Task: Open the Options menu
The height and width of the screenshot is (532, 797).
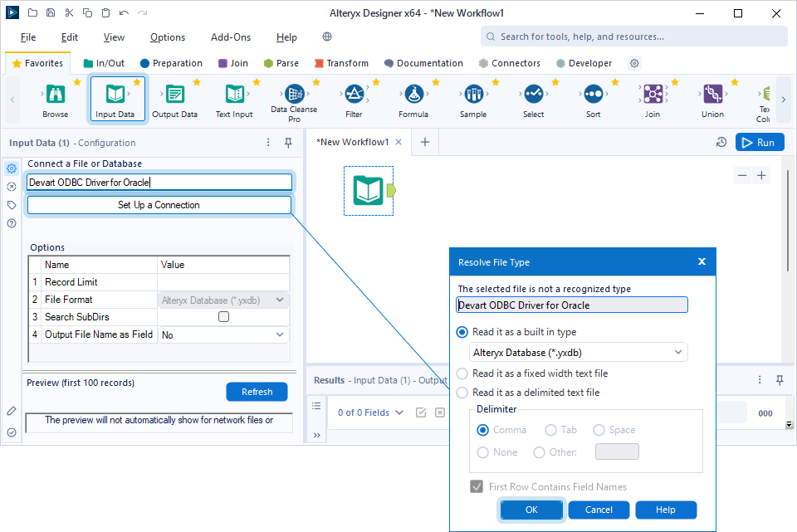Action: pos(167,37)
